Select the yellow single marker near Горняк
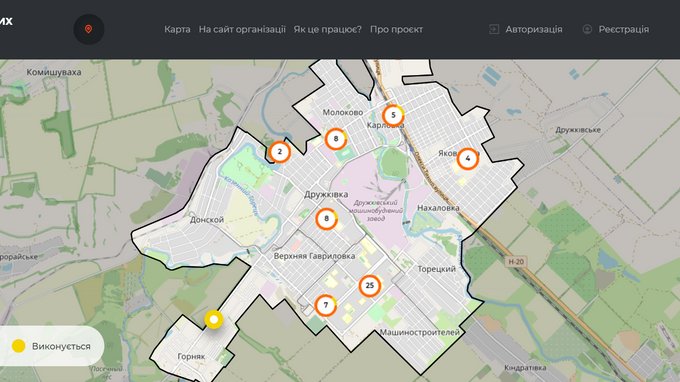This screenshot has width=680, height=382. coord(214,320)
